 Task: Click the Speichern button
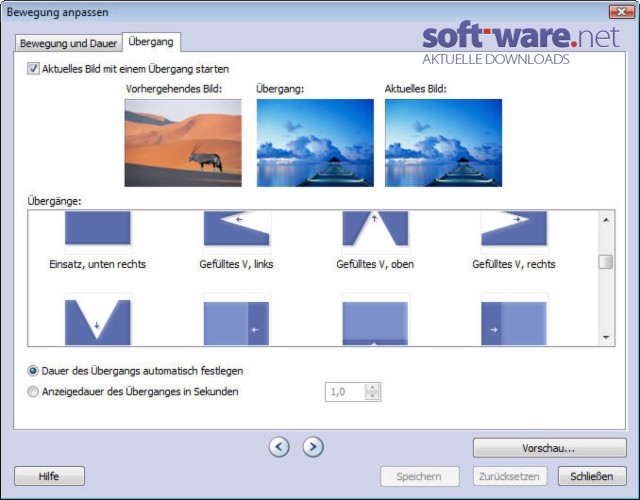(420, 476)
